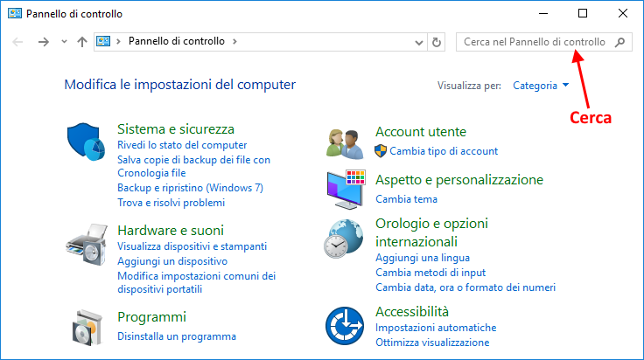This screenshot has height=360, width=644.
Task: Open Sistema e sicurezza category
Action: (x=176, y=129)
